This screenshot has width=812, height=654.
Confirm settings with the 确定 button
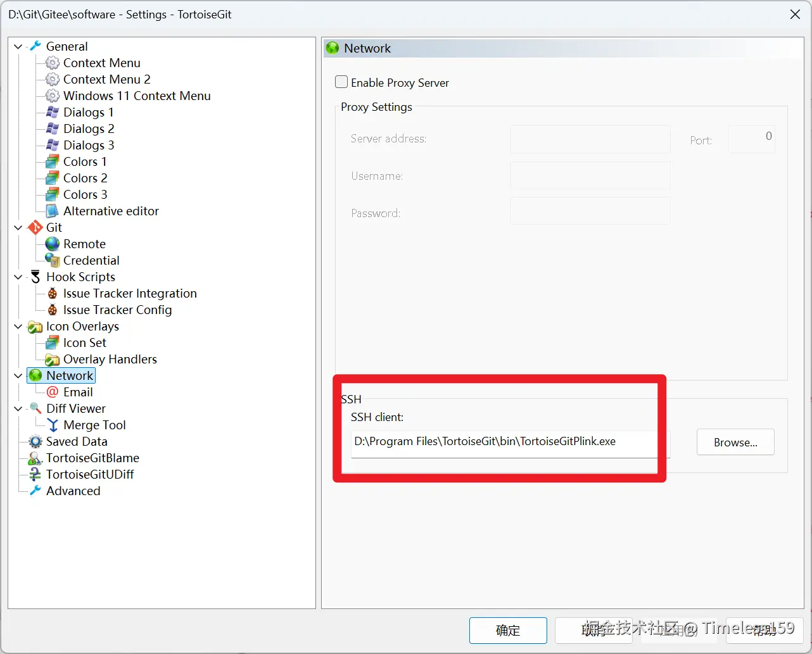coord(508,630)
